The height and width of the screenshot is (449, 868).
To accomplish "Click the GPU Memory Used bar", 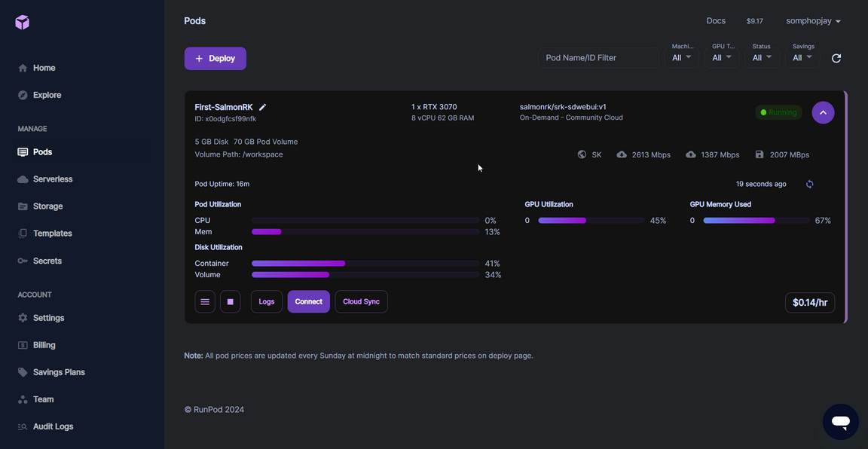I will 756,220.
